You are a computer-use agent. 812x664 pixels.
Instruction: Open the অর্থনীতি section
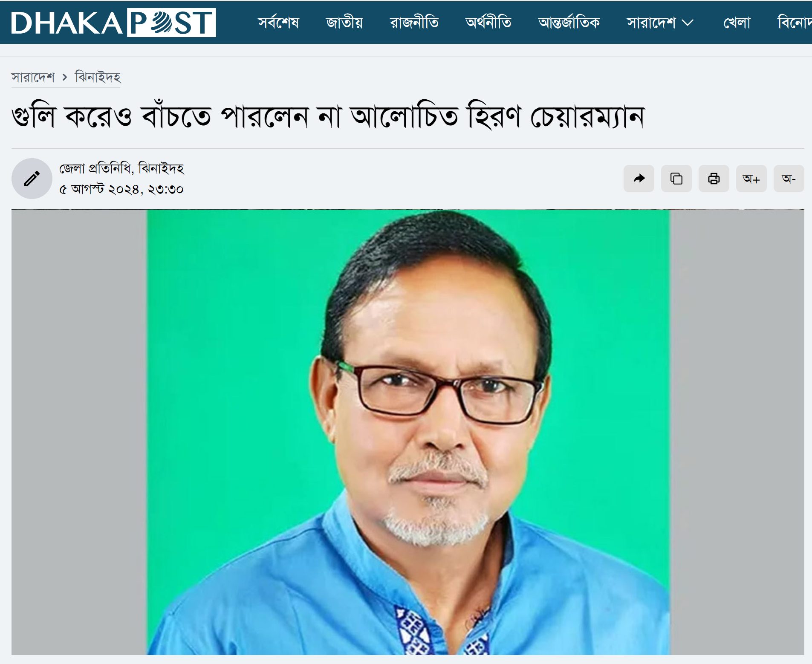488,22
